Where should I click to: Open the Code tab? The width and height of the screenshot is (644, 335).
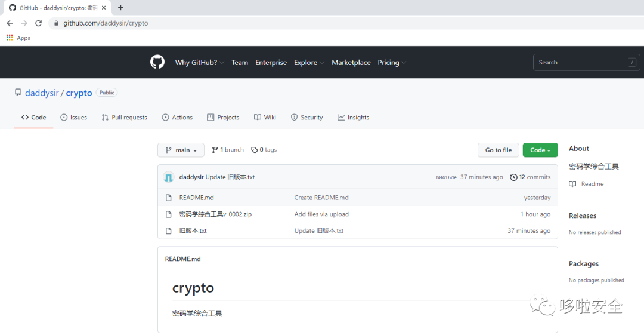[x=33, y=117]
